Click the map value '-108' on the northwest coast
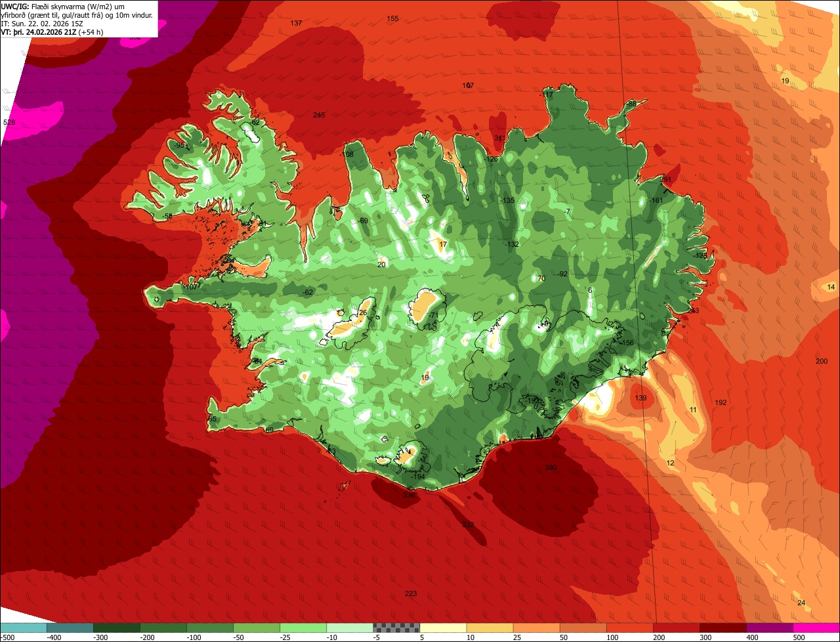This screenshot has height=642, width=840. (346, 154)
